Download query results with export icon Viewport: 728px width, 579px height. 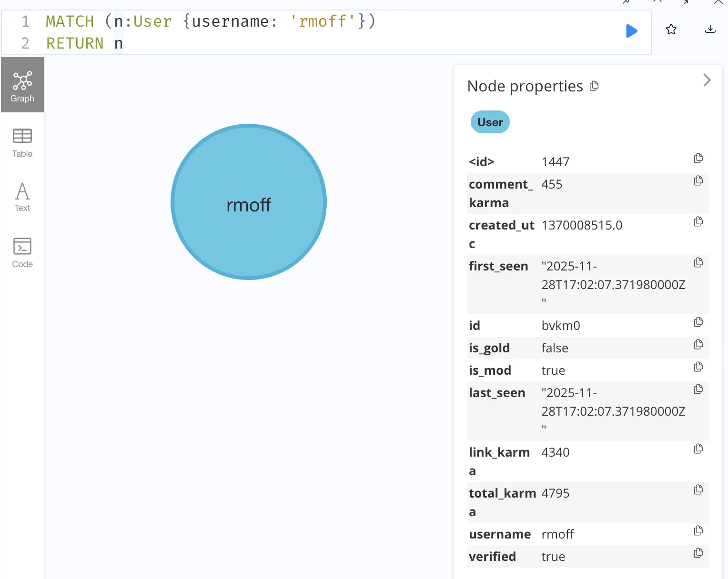coord(710,30)
